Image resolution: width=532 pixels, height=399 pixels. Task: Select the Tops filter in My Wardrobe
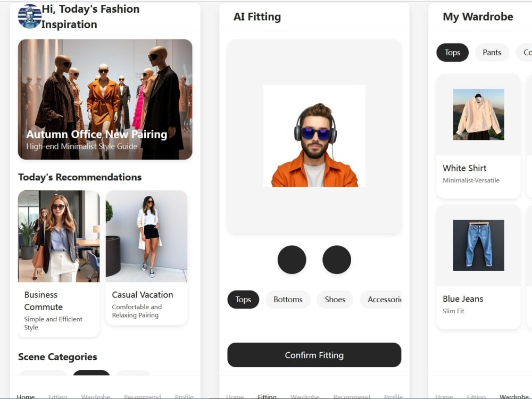[x=452, y=52]
